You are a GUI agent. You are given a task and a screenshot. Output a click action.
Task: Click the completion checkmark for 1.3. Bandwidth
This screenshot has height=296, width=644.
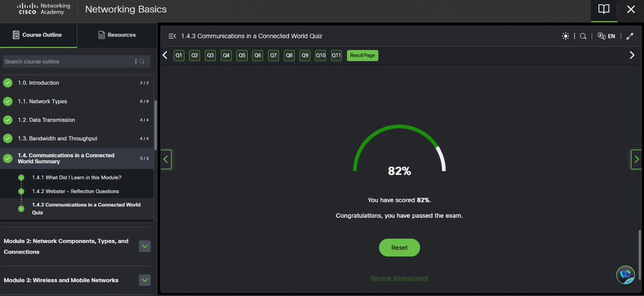[8, 139]
